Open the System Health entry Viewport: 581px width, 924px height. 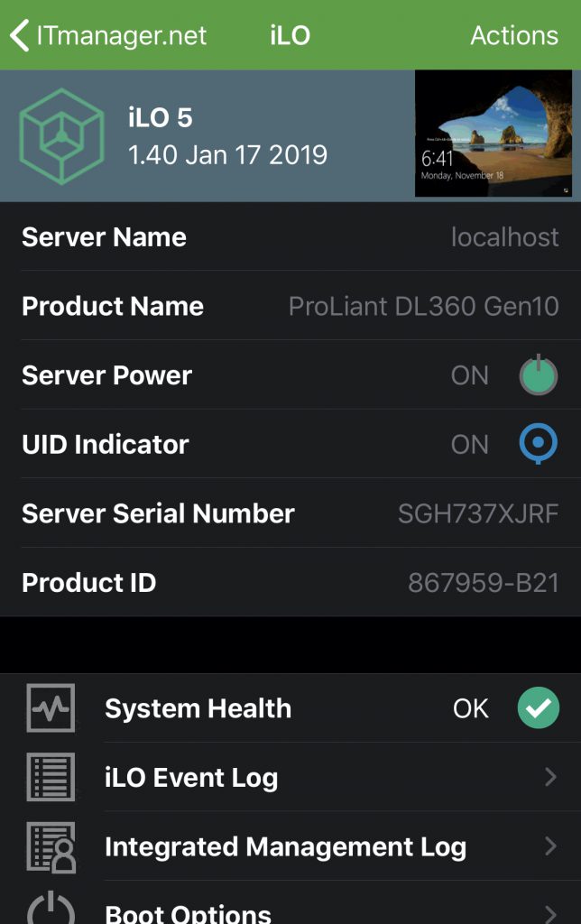(290, 707)
